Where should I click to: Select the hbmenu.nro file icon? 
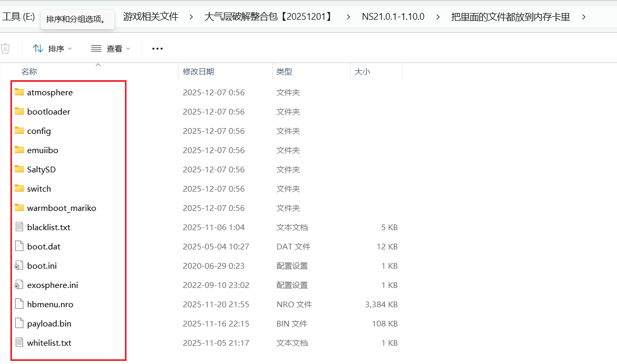[x=19, y=304]
